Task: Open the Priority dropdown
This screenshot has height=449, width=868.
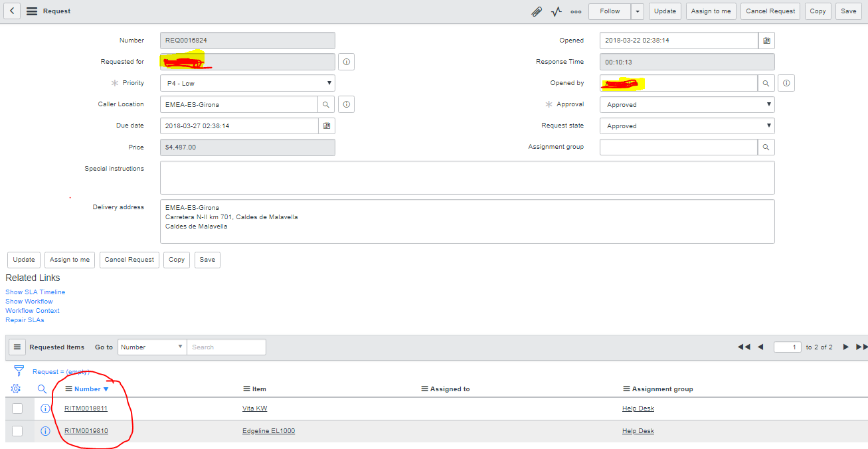Action: [329, 82]
